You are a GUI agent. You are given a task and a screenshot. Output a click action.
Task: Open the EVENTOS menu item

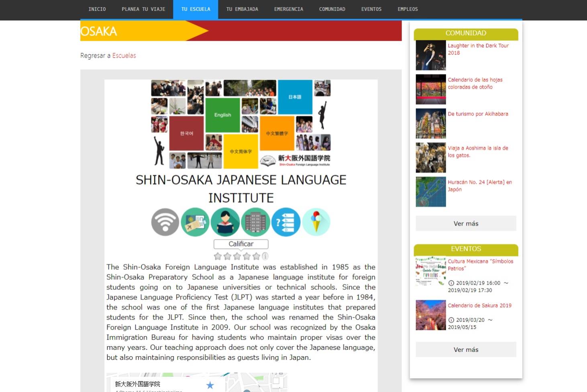(371, 9)
